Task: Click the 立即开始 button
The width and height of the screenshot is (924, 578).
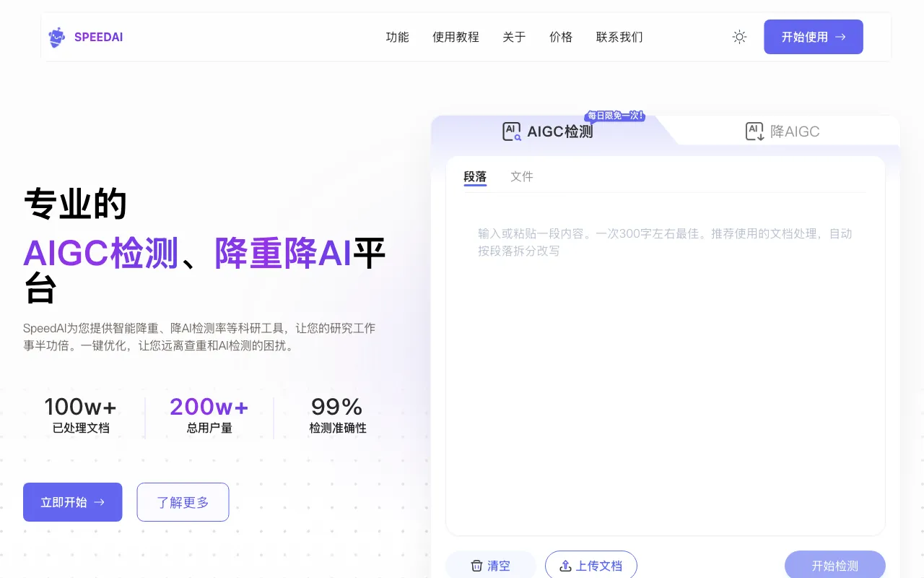Action: (x=73, y=502)
